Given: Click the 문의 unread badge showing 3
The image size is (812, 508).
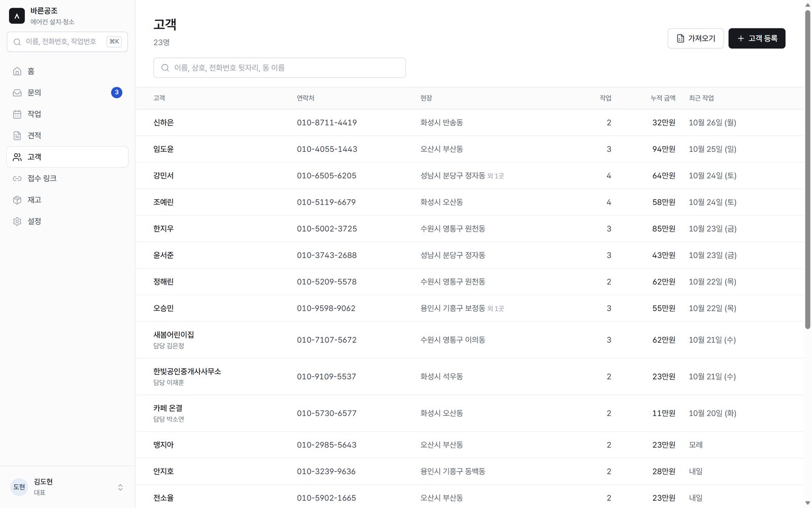Looking at the screenshot, I should (x=117, y=92).
